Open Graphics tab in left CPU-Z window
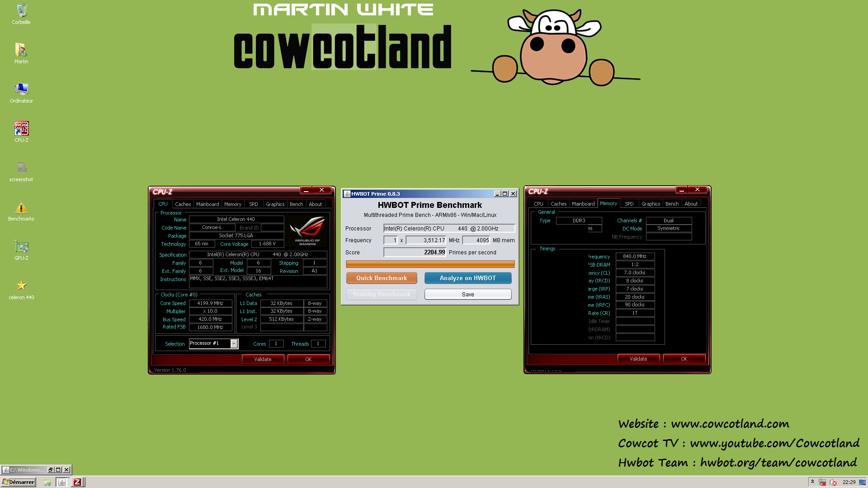This screenshot has height=488, width=868. 275,204
